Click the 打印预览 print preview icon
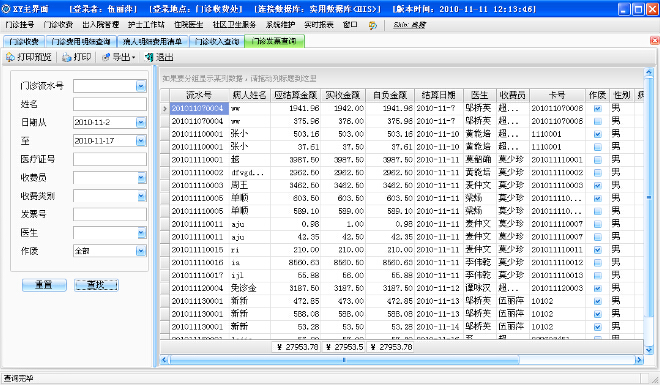 [x=10, y=57]
